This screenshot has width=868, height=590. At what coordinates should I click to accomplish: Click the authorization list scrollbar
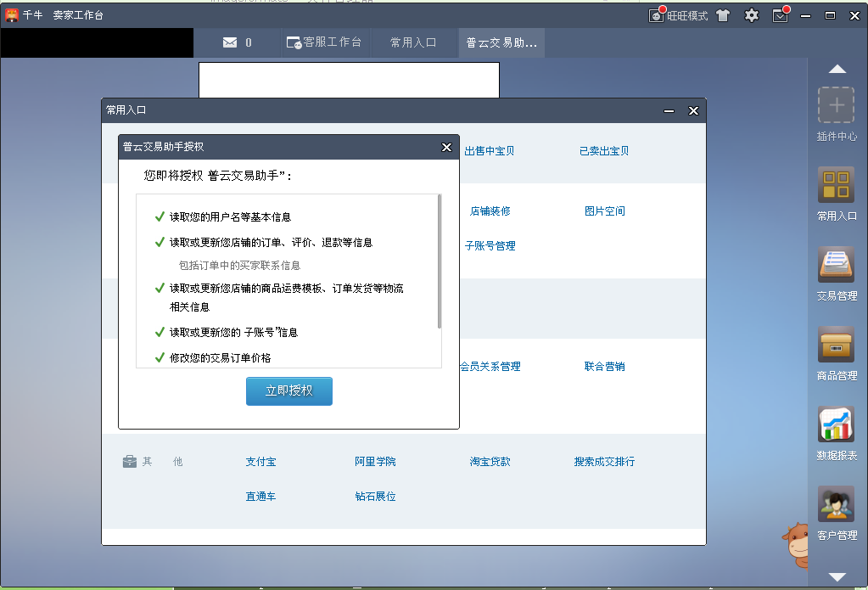pos(440,261)
